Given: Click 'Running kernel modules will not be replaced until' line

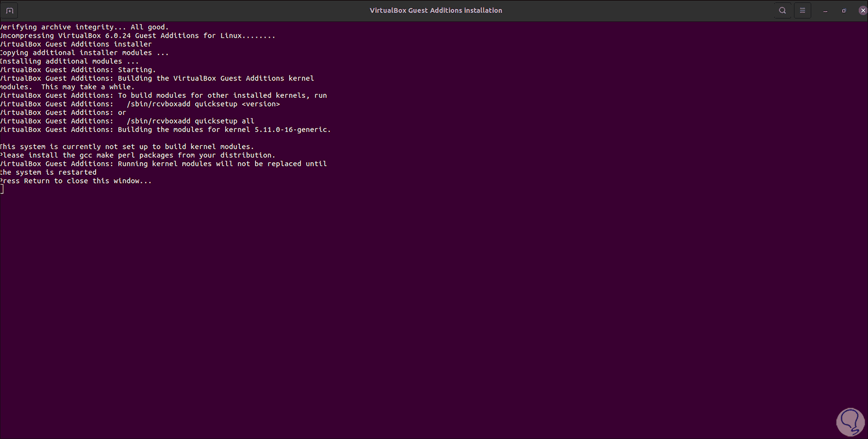Looking at the screenshot, I should click(x=164, y=164).
